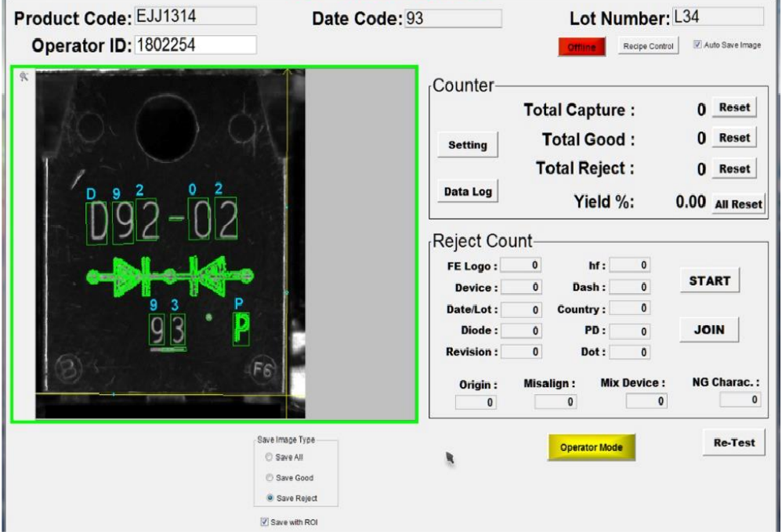Click the inspected component camera image
The image size is (782, 532).
pyautogui.click(x=169, y=243)
